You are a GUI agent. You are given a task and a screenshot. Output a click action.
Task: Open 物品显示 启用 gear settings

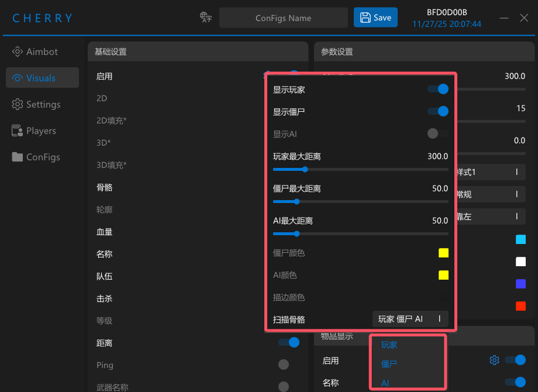[x=494, y=360]
